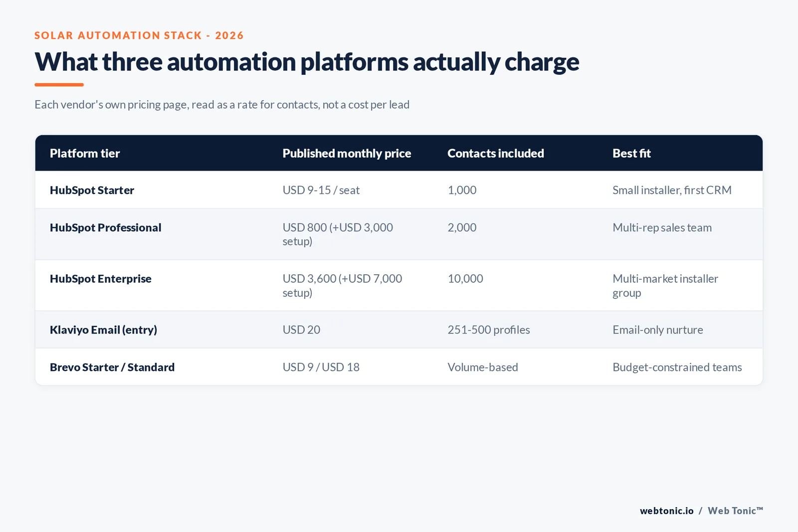Click the '1,000' contacts cell
Viewport: 798px width, 532px height.
coord(462,190)
